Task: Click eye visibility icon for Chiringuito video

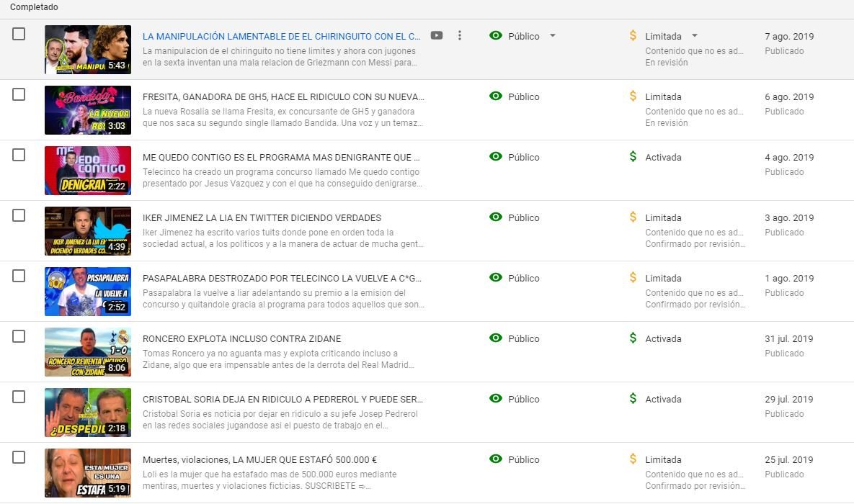Action: pos(496,35)
